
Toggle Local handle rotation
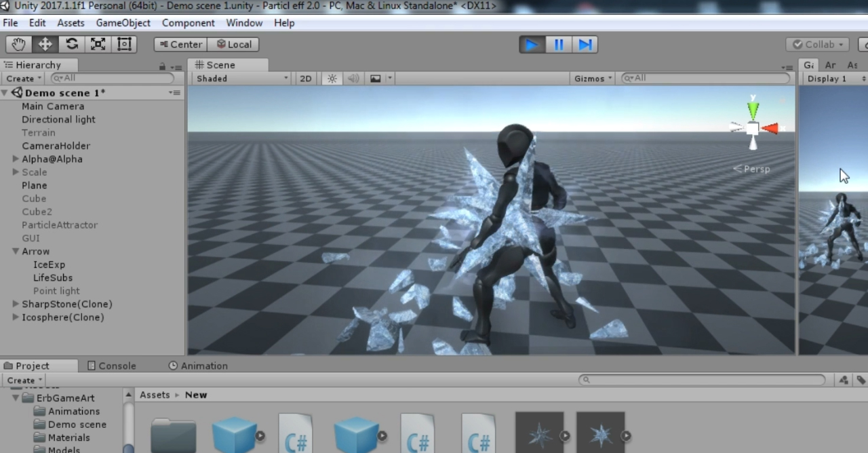(x=233, y=44)
